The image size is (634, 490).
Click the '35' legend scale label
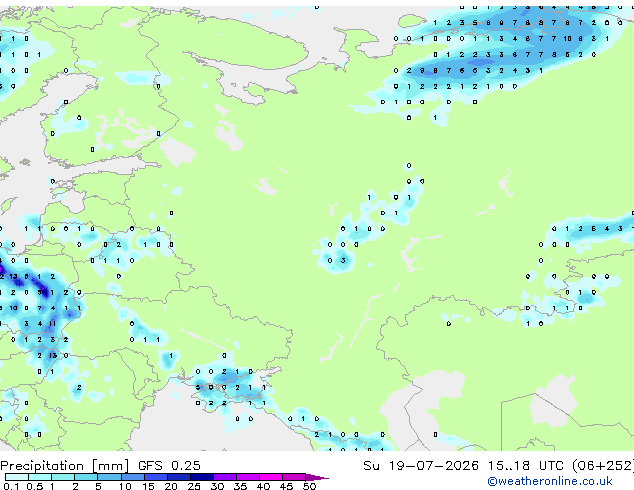[240, 486]
